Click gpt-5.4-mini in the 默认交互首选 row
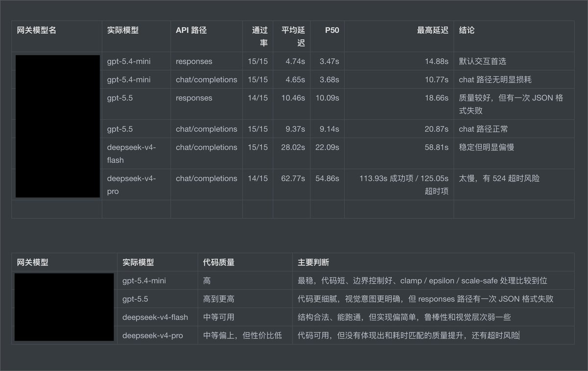 click(128, 61)
